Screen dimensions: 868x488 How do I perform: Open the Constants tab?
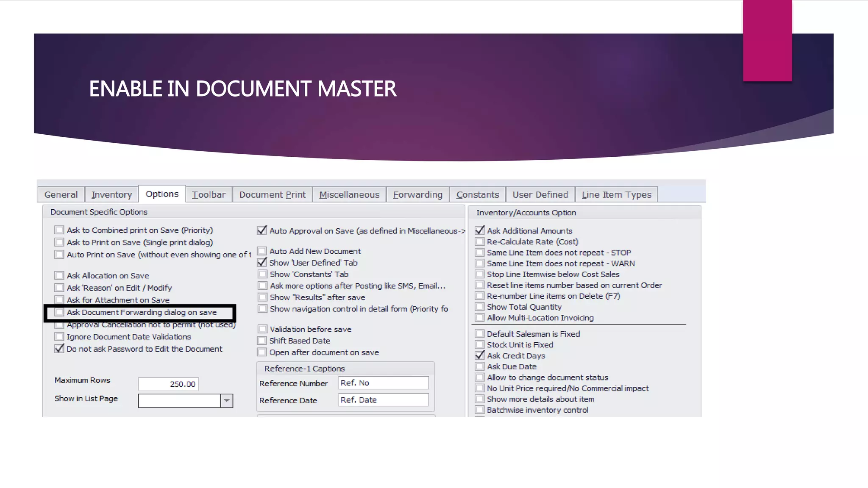point(478,194)
